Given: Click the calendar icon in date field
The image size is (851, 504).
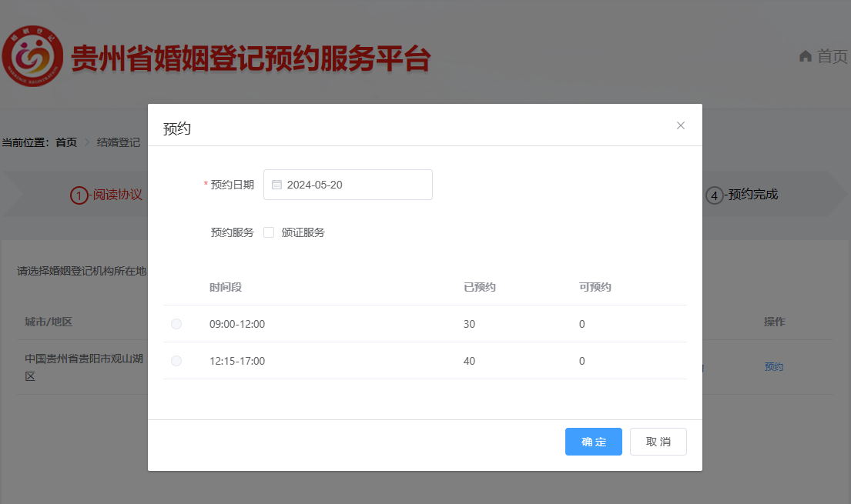Looking at the screenshot, I should pyautogui.click(x=276, y=185).
